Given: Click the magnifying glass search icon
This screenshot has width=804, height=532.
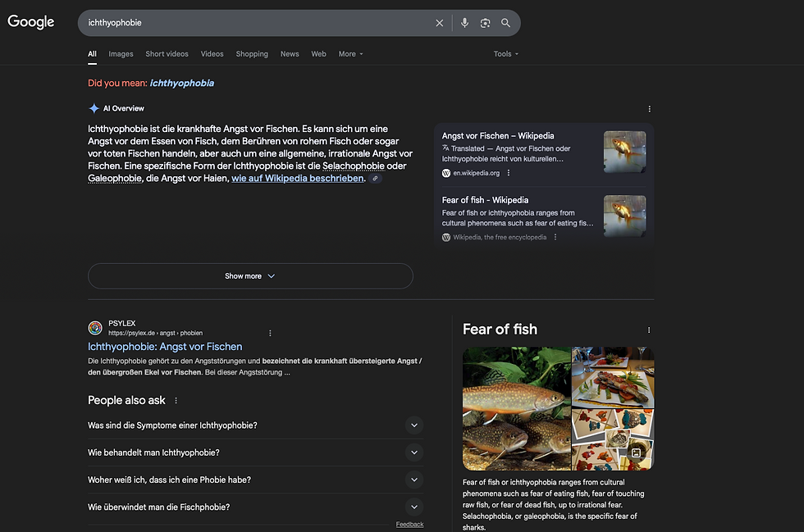Looking at the screenshot, I should pyautogui.click(x=505, y=23).
